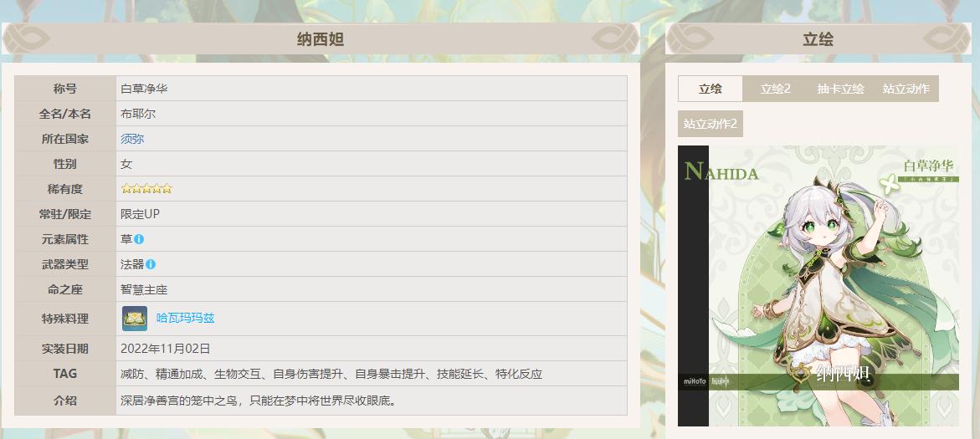Select the 2022年11月02日 release date

[166, 349]
